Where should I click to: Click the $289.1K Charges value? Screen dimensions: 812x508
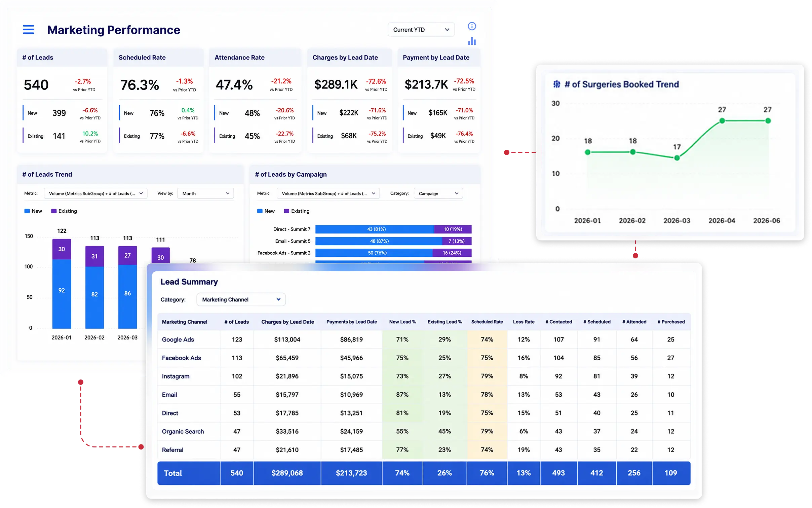tap(336, 84)
